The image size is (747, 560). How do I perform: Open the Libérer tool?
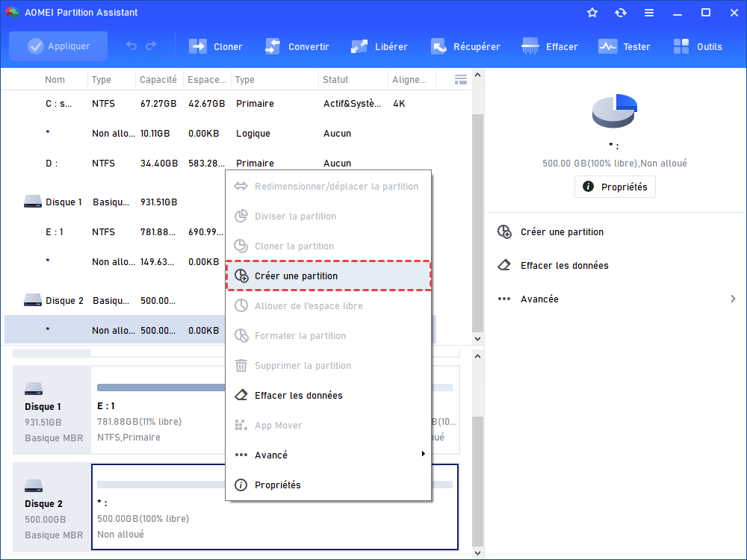tap(379, 46)
